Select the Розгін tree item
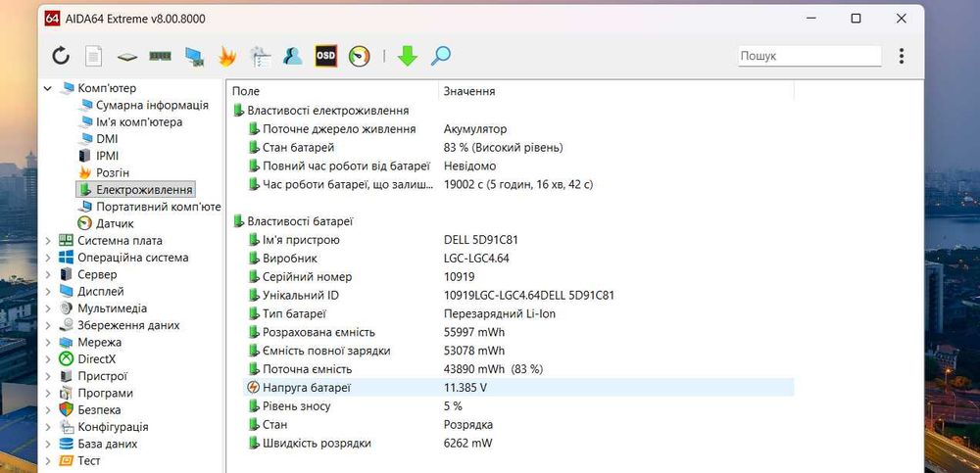The width and height of the screenshot is (980, 473). pos(113,172)
